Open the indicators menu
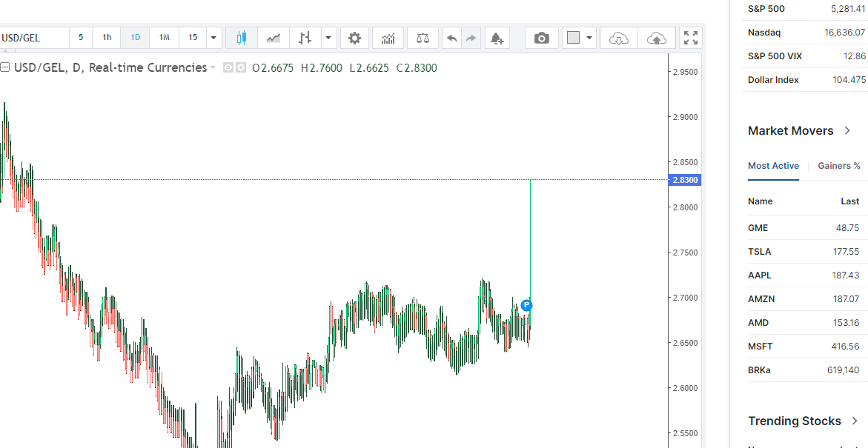Viewport: 868px width, 448px height. coord(388,38)
